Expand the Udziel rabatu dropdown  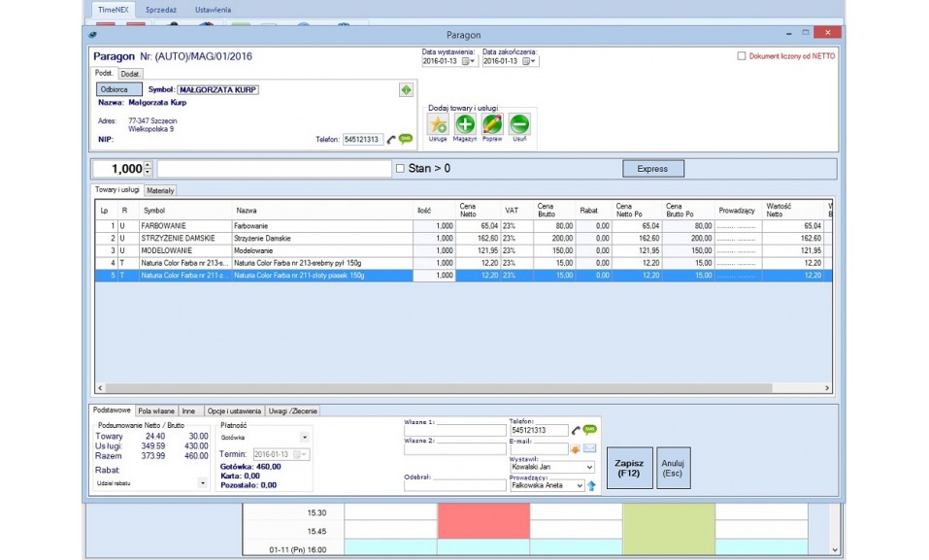click(x=202, y=482)
